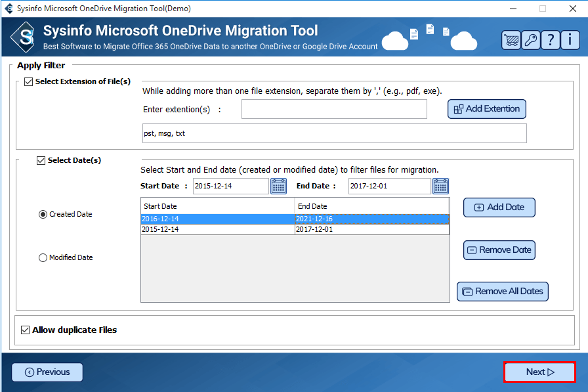Select the 2015-12-14 date range row
This screenshot has height=392, width=588.
pos(217,230)
